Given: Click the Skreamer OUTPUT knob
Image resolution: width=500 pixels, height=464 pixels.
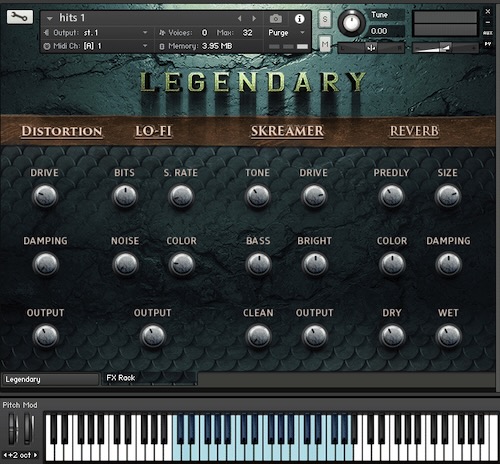Looking at the screenshot, I should (315, 336).
